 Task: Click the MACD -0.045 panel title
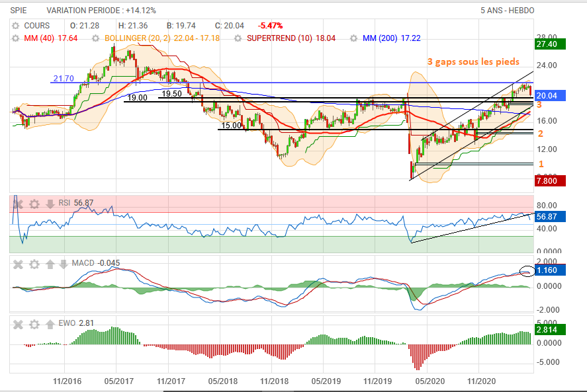coord(96,263)
